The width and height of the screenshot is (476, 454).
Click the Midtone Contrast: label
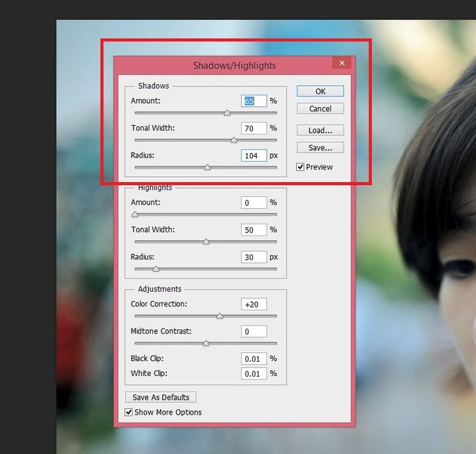coord(161,331)
